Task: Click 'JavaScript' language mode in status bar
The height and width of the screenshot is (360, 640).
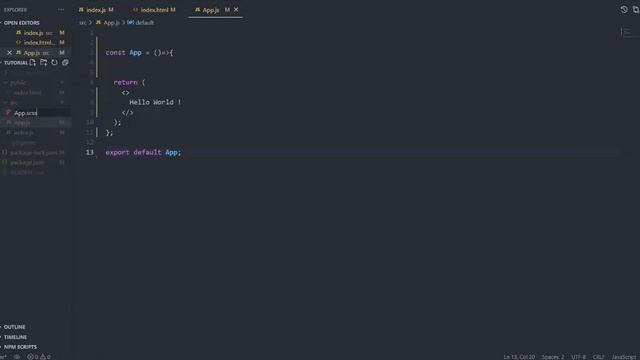Action: 624,357
